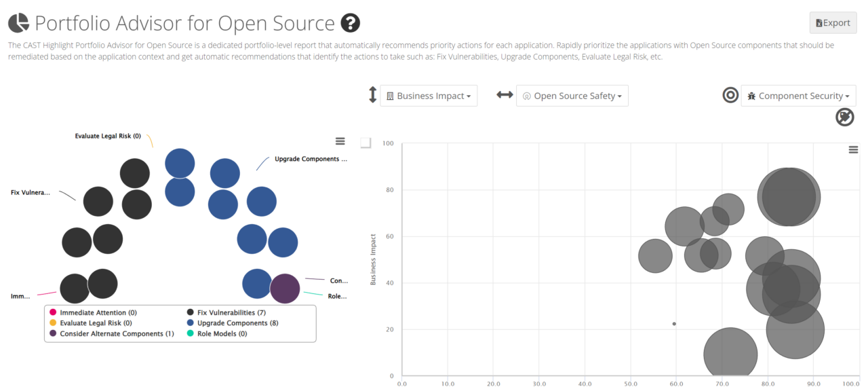Open the packed bubble chart hamburger menu
This screenshot has height=387, width=868.
click(340, 141)
